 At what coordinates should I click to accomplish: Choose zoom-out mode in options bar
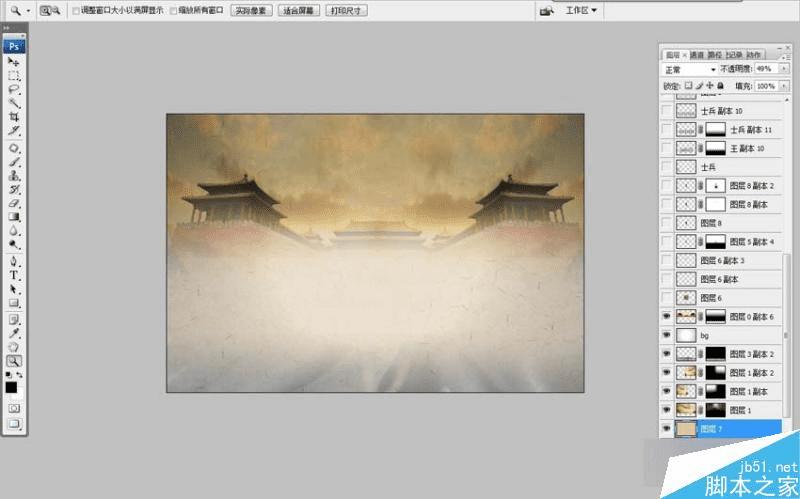coord(56,10)
